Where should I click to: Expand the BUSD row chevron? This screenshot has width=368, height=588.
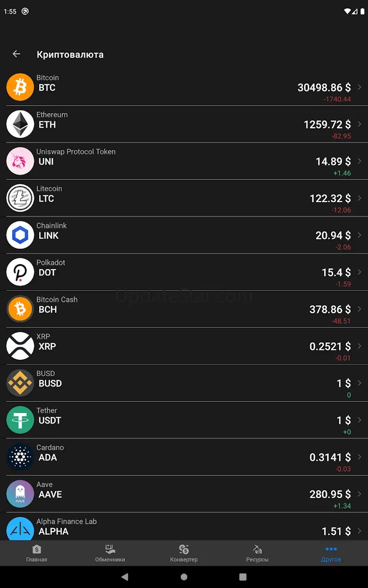coord(360,383)
